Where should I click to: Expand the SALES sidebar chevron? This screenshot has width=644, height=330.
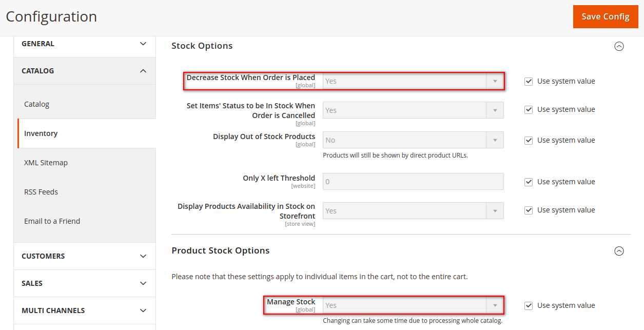point(143,283)
